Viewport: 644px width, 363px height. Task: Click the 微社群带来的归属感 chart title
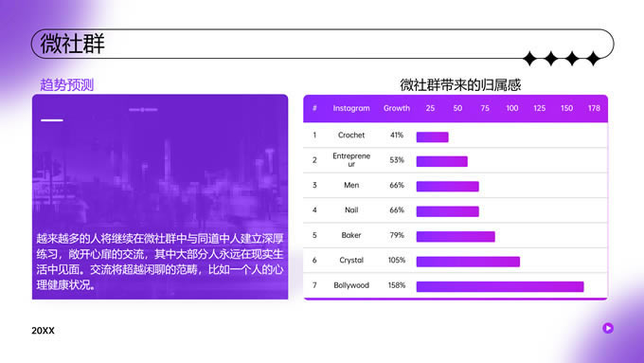pos(460,84)
